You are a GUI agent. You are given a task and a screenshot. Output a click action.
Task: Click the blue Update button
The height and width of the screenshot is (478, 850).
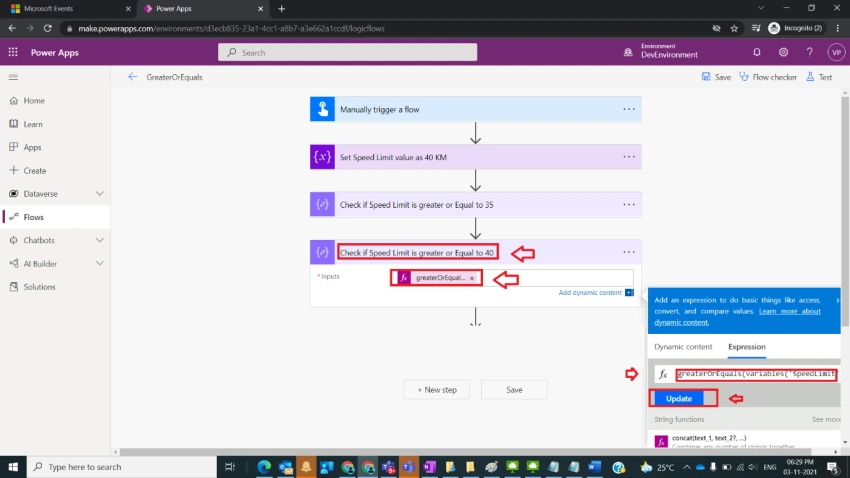[679, 398]
